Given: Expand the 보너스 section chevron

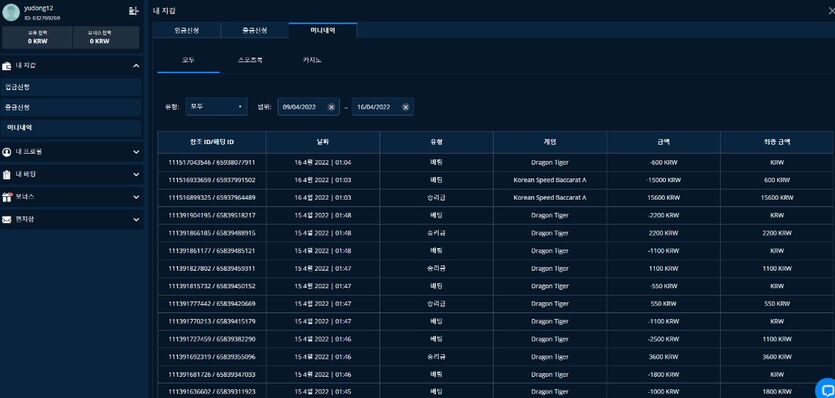Looking at the screenshot, I should [136, 197].
